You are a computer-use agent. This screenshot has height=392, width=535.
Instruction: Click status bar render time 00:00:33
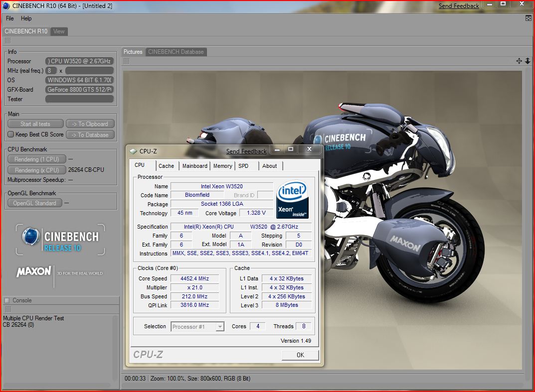(135, 379)
